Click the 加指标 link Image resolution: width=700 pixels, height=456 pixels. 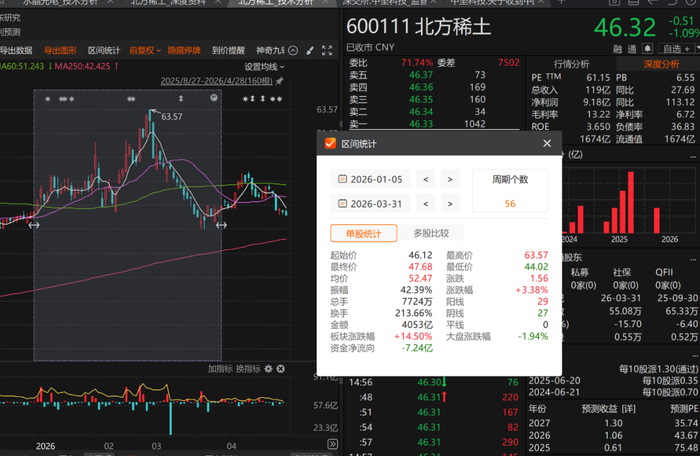220,368
